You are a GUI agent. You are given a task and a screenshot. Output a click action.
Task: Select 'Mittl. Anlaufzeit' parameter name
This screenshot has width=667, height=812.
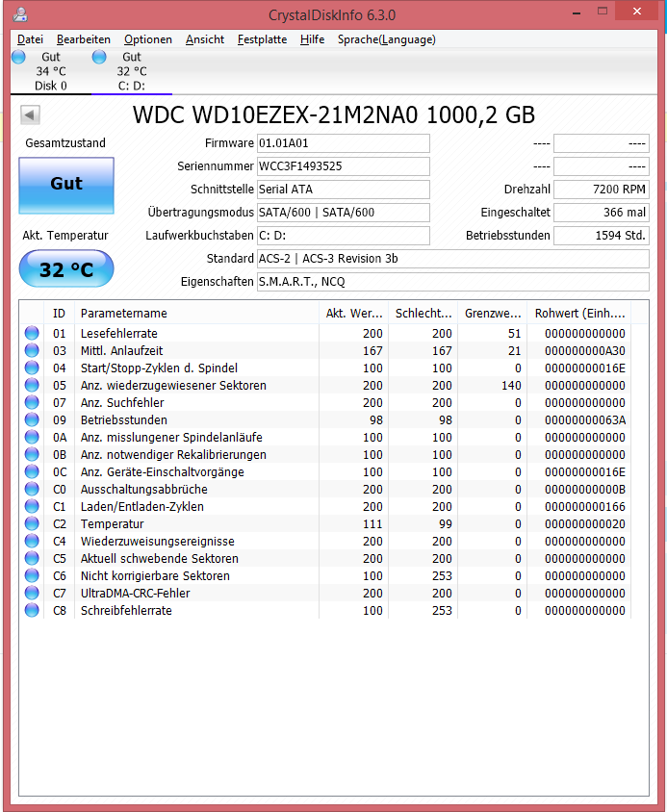click(x=122, y=350)
